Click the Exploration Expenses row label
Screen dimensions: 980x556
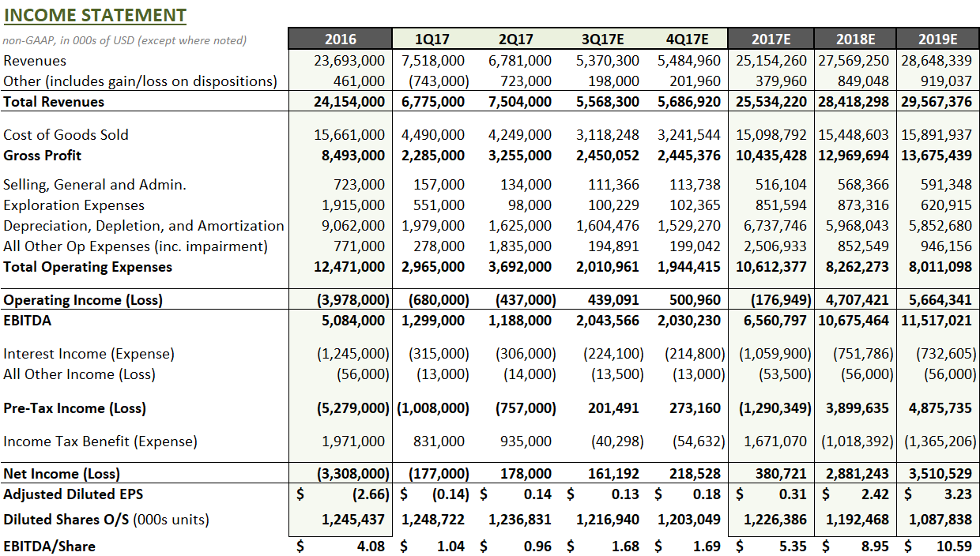[74, 205]
